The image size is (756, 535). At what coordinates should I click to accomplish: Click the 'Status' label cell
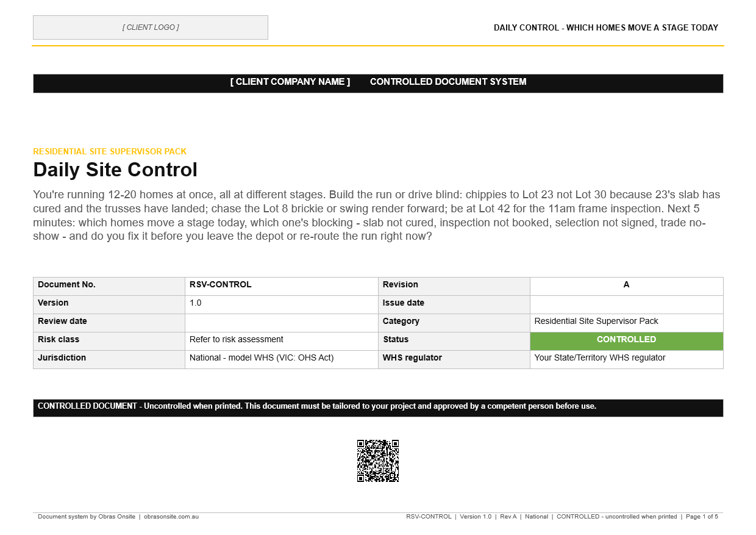point(454,341)
